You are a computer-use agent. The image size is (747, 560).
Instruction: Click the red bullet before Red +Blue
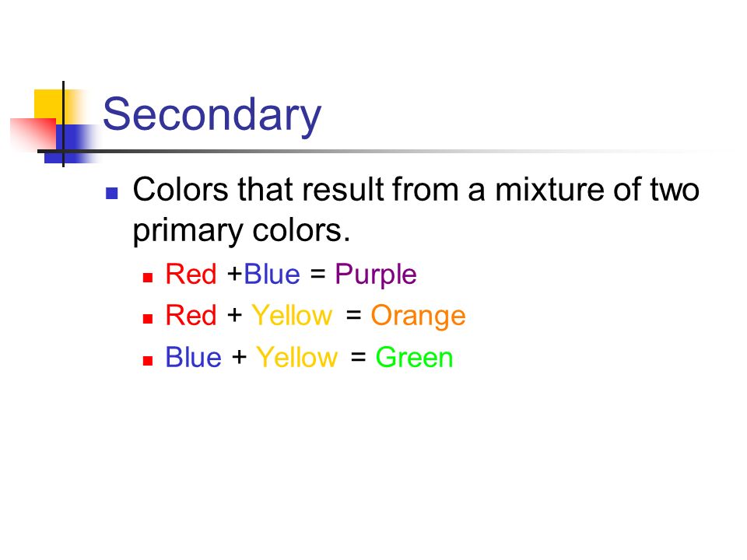(x=148, y=278)
